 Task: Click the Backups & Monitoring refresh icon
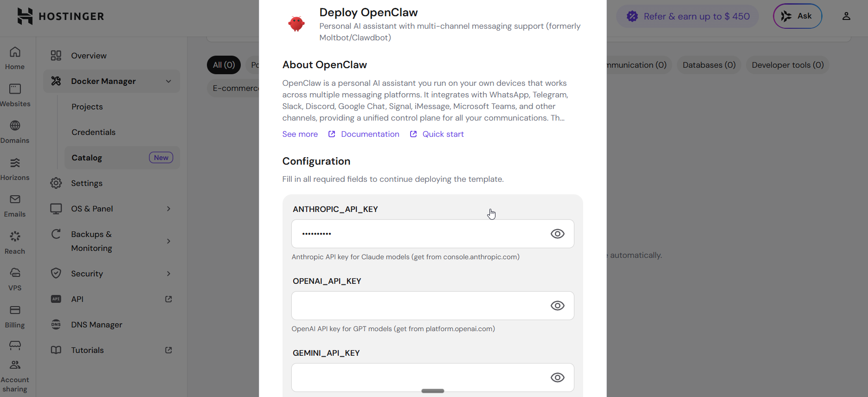tap(56, 234)
